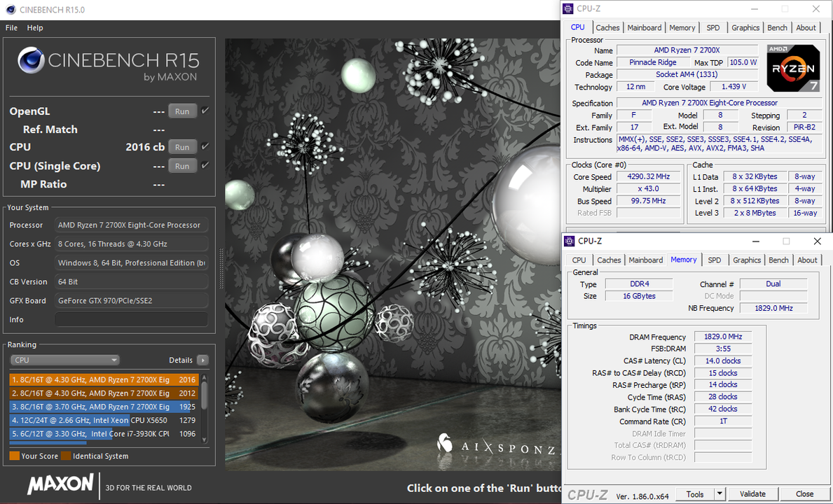This screenshot has height=504, width=833.
Task: Run the CPU (Single Core) benchmark
Action: coord(182,166)
